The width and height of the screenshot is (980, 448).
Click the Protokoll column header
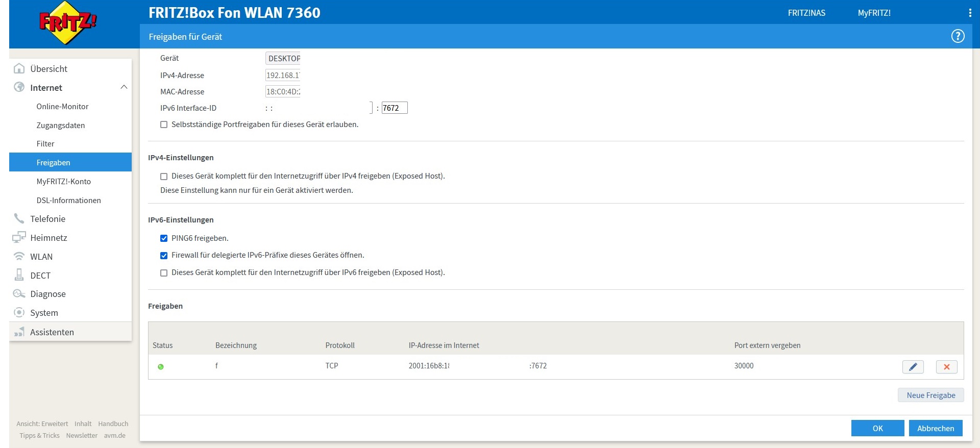tap(340, 345)
